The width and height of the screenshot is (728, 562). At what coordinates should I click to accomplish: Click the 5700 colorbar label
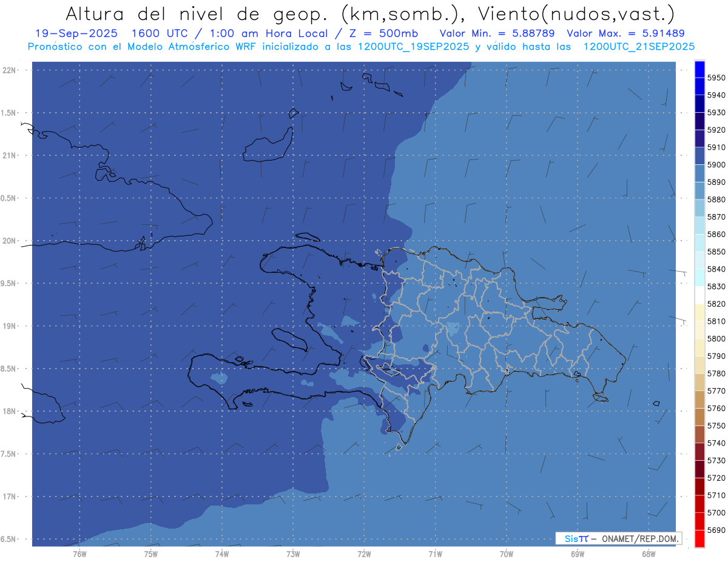coord(716,513)
